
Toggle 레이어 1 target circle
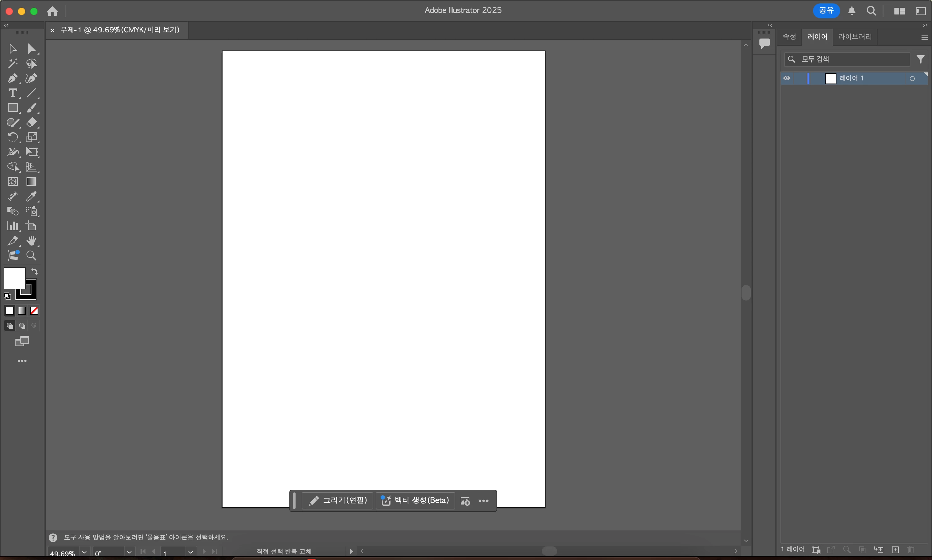point(912,79)
